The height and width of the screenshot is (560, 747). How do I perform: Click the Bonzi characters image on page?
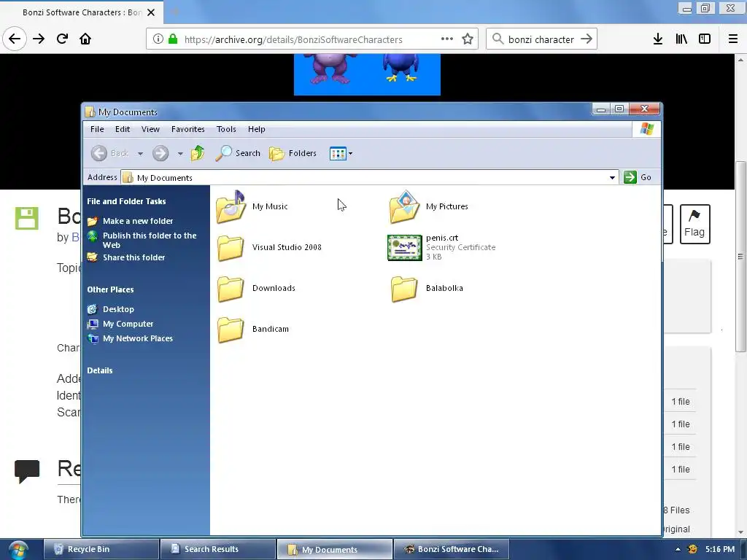click(368, 74)
